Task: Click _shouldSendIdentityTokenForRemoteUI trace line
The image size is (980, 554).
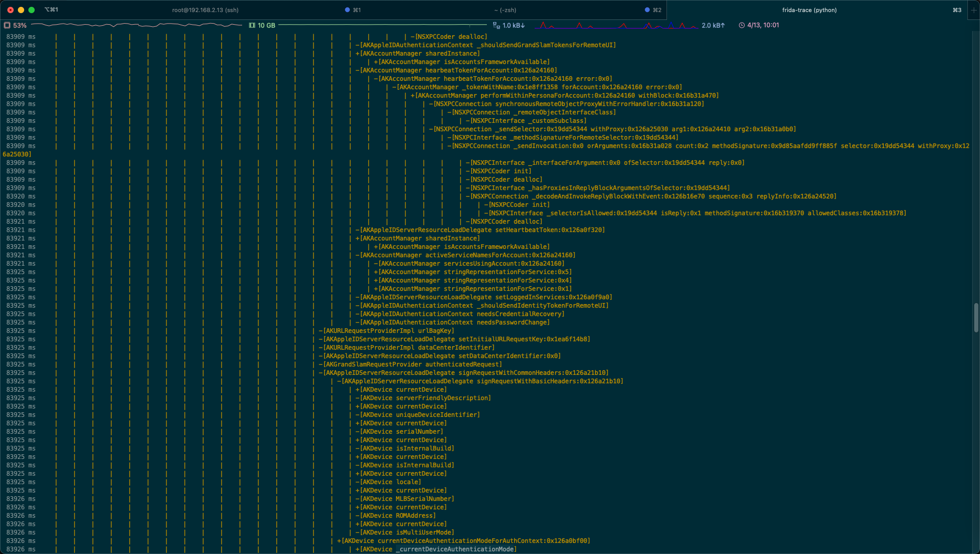Action: tap(482, 306)
